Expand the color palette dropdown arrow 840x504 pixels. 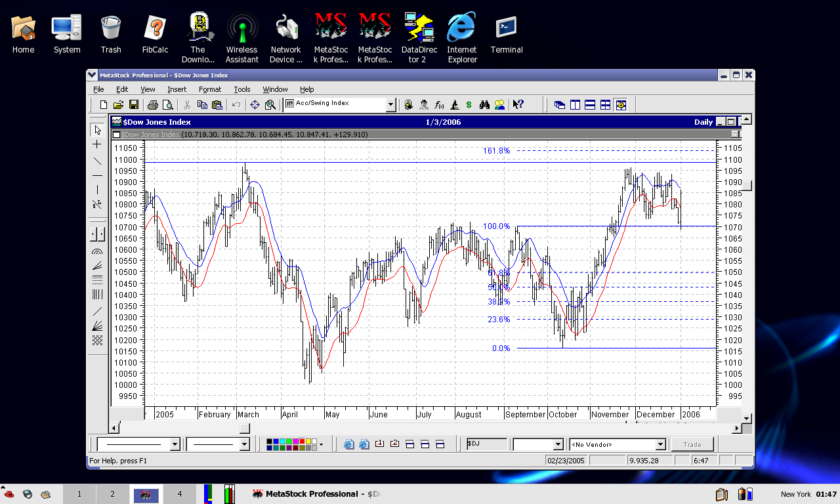321,445
